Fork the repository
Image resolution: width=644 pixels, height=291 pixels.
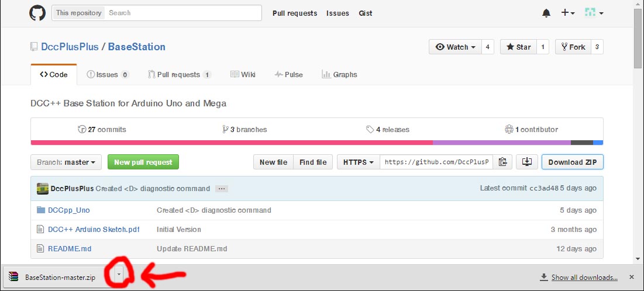pos(573,47)
